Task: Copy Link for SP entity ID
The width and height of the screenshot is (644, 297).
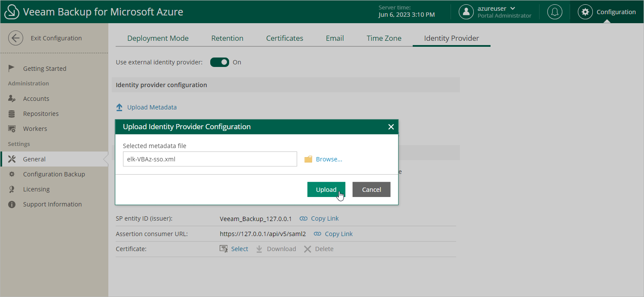Action: tap(325, 218)
